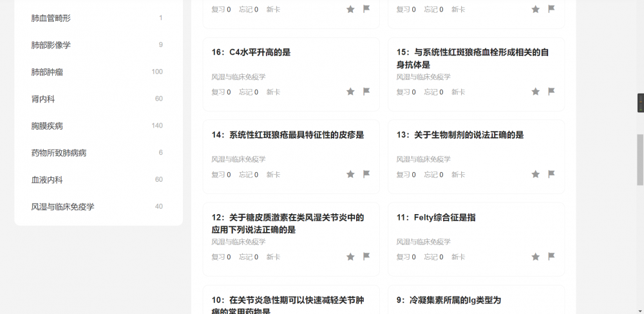Click 风湿与临床免疫学 tag on card 16
Image resolution: width=644 pixels, height=314 pixels.
[x=239, y=77]
